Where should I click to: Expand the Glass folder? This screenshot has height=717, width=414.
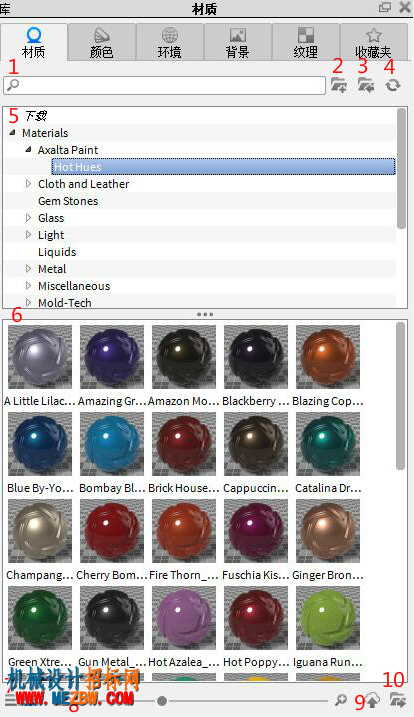[28, 218]
